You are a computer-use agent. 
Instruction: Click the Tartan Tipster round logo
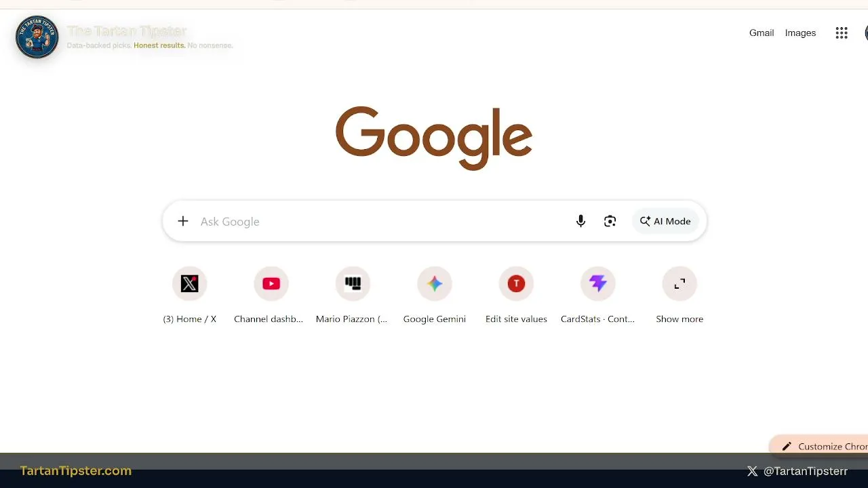pos(37,37)
